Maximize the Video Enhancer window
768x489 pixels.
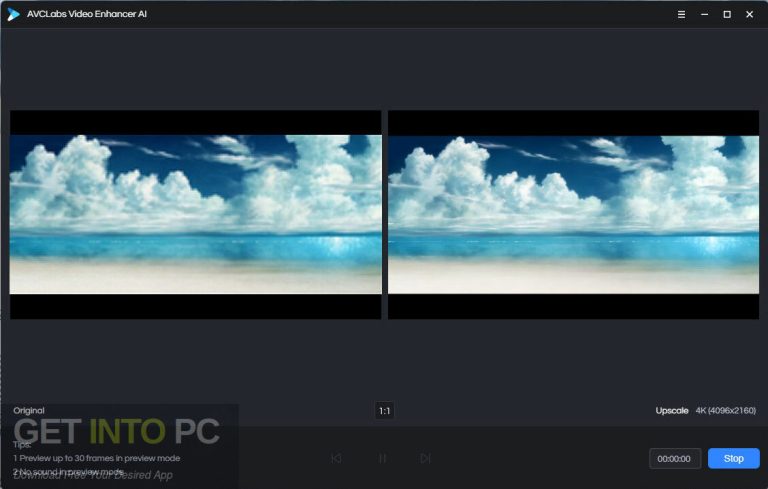tap(727, 14)
